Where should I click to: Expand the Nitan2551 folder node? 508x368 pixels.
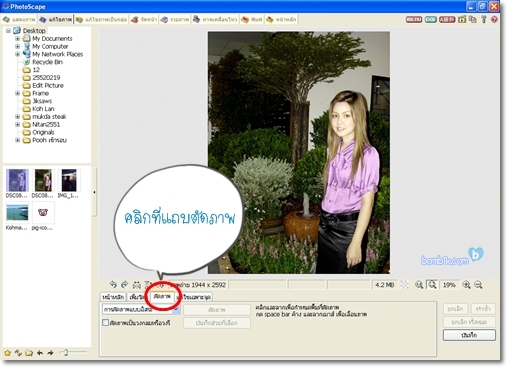pyautogui.click(x=18, y=125)
